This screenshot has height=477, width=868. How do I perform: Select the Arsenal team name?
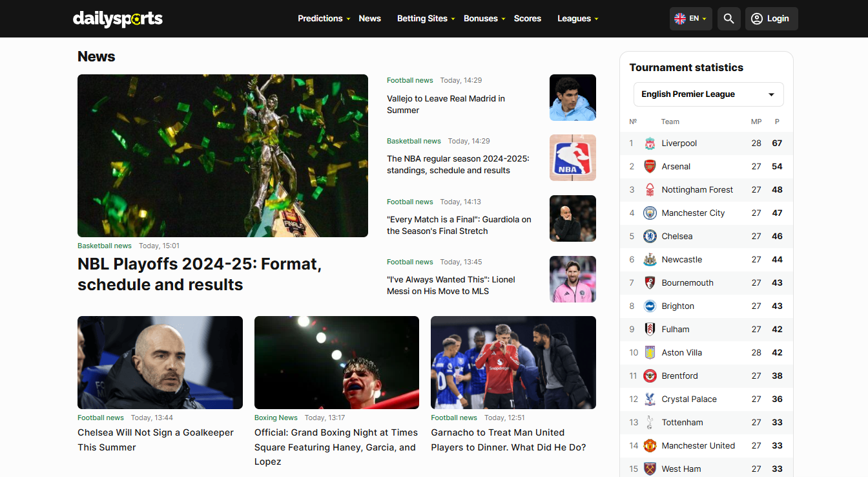tap(676, 167)
